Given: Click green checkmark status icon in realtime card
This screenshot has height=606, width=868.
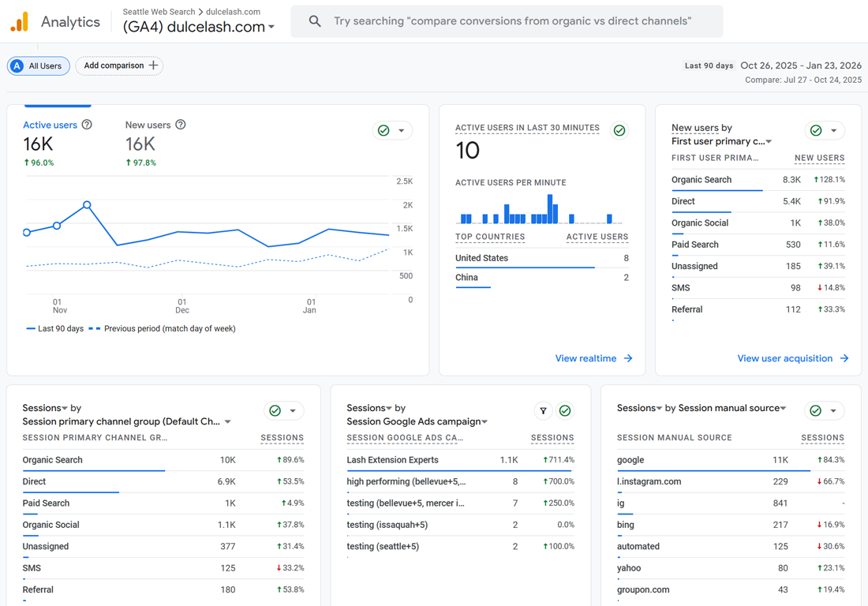Looking at the screenshot, I should (x=619, y=131).
